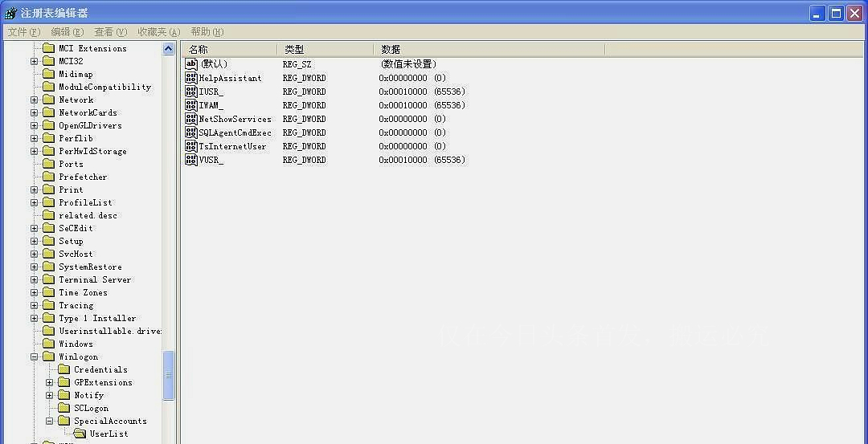Image resolution: width=868 pixels, height=444 pixels.
Task: Click the Midimap folder icon
Action: [x=49, y=74]
